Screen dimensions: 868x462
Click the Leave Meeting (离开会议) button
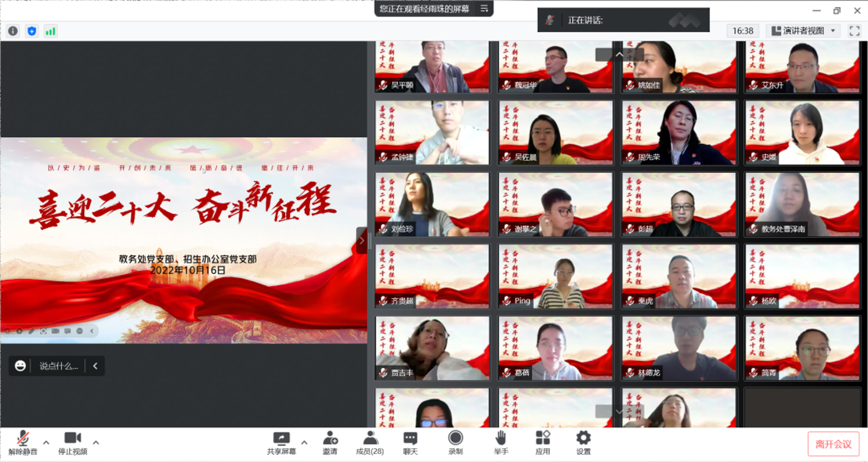833,444
